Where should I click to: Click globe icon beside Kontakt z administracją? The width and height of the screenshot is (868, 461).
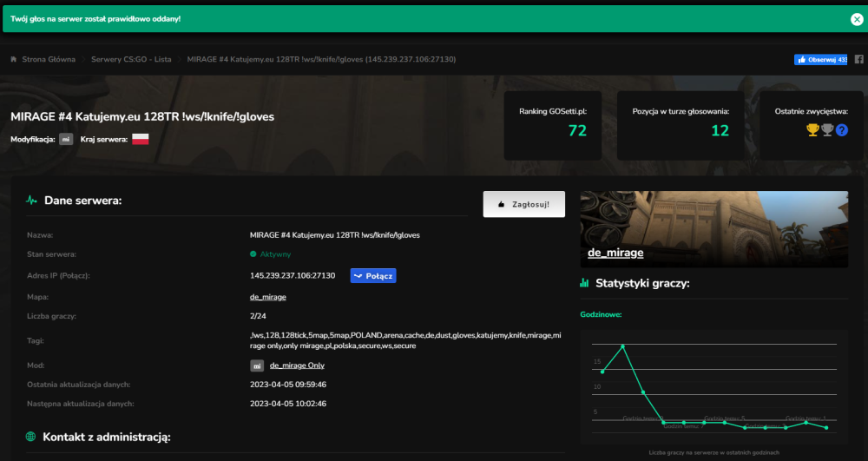pos(30,437)
